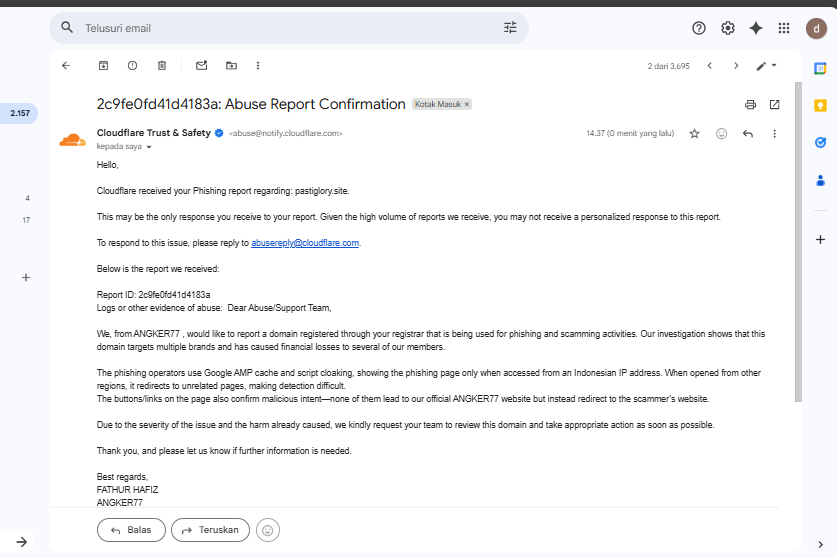837x558 pixels.
Task: Open Google Keep side panel
Action: [x=820, y=105]
